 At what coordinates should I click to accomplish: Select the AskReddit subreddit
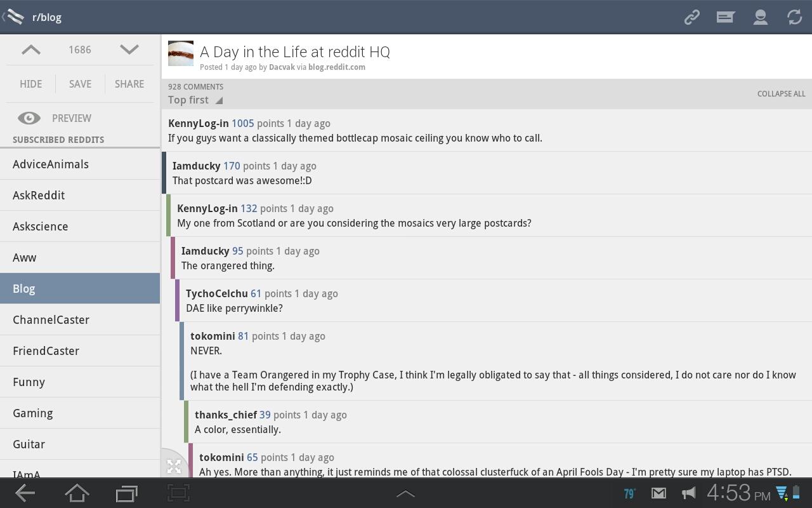[39, 196]
